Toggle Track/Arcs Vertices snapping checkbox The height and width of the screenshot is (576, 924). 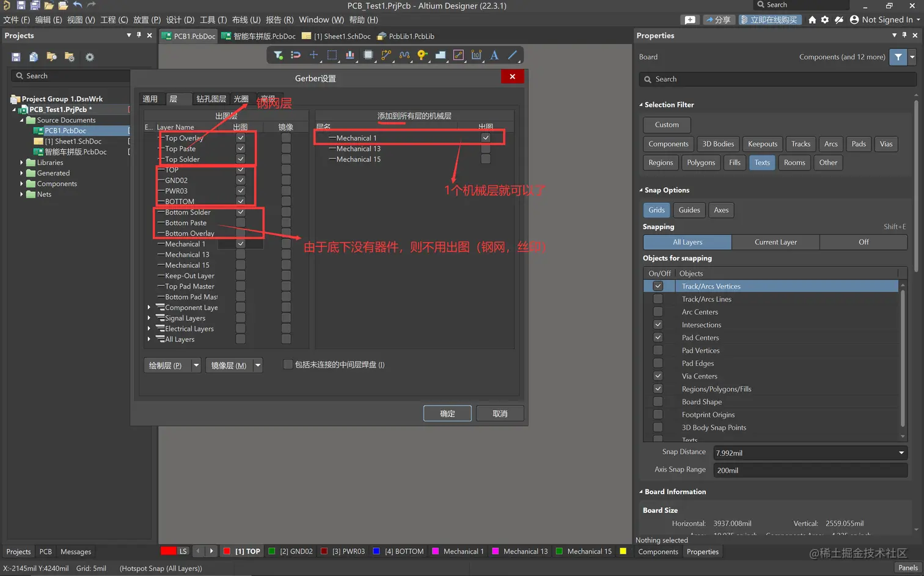(658, 286)
